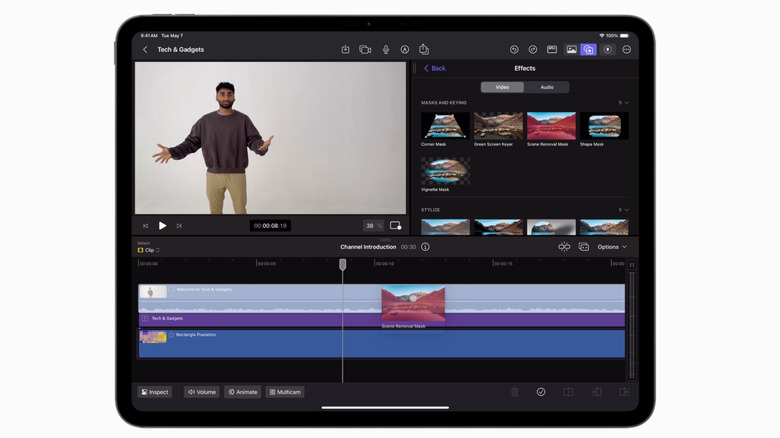Click the undo icon

514,49
